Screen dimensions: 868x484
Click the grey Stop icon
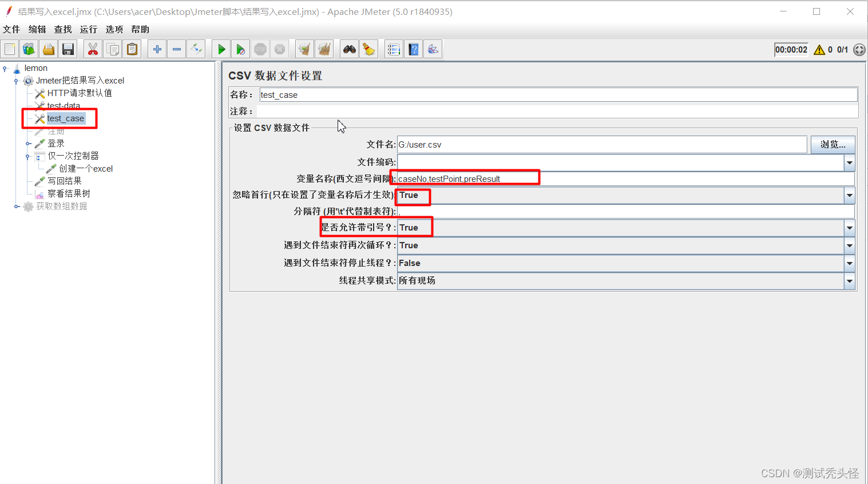pyautogui.click(x=260, y=49)
